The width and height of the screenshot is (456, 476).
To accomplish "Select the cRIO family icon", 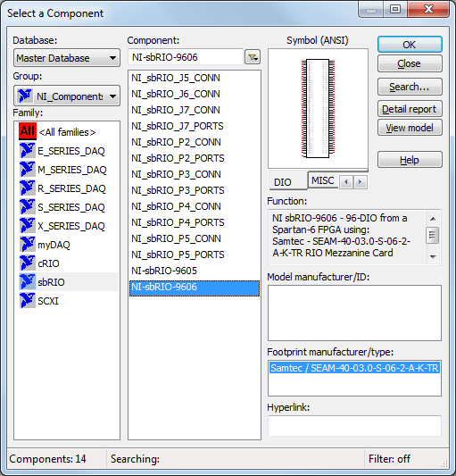I will [x=28, y=263].
